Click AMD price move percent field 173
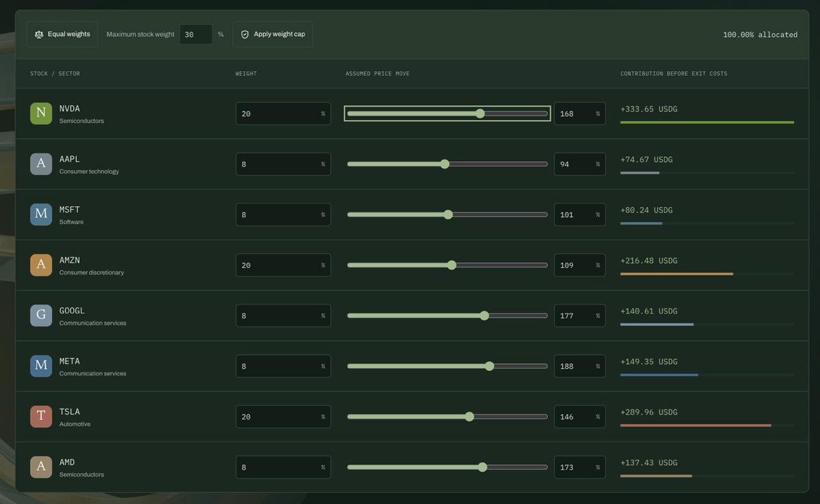 (x=579, y=467)
